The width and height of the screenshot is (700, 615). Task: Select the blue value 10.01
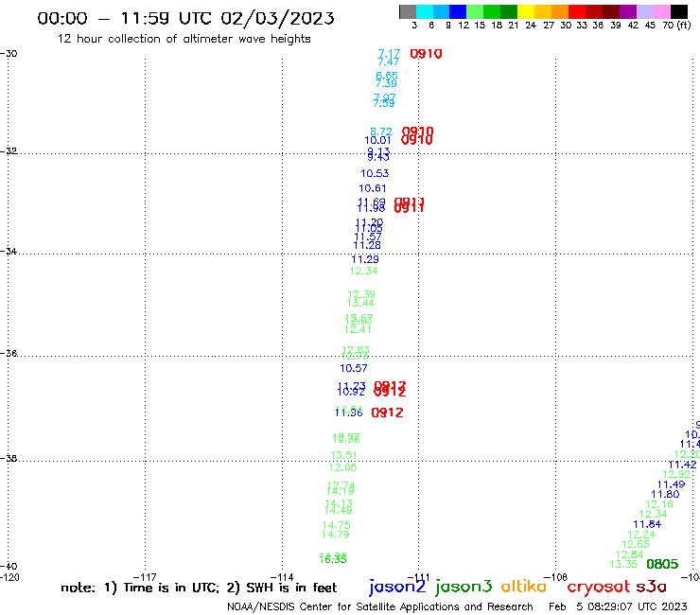coord(377,140)
